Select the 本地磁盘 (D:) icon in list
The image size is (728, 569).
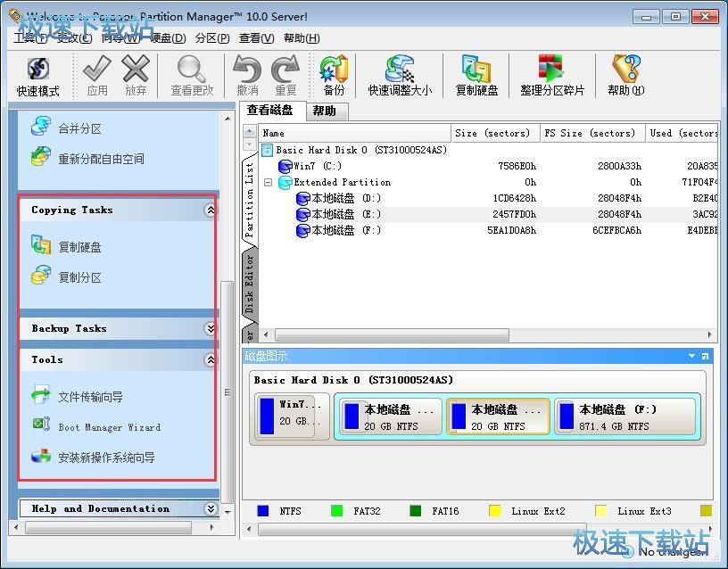302,199
